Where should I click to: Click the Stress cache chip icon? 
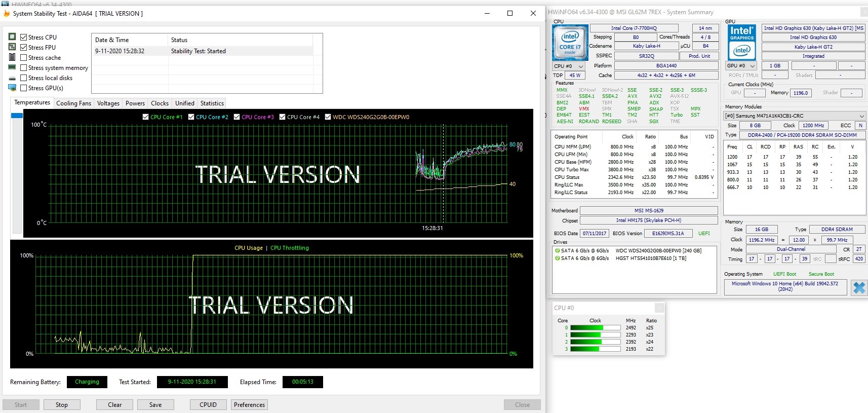tap(12, 57)
